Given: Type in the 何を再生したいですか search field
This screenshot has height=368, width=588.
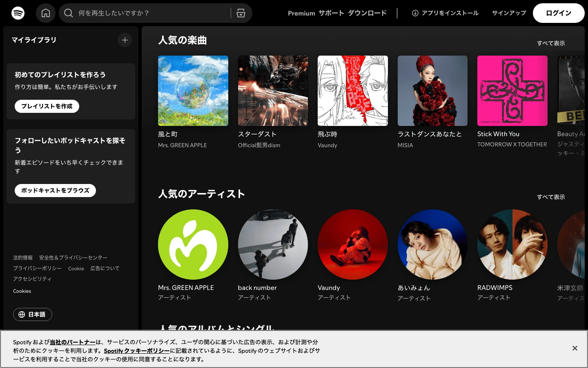Looking at the screenshot, I should tap(151, 13).
